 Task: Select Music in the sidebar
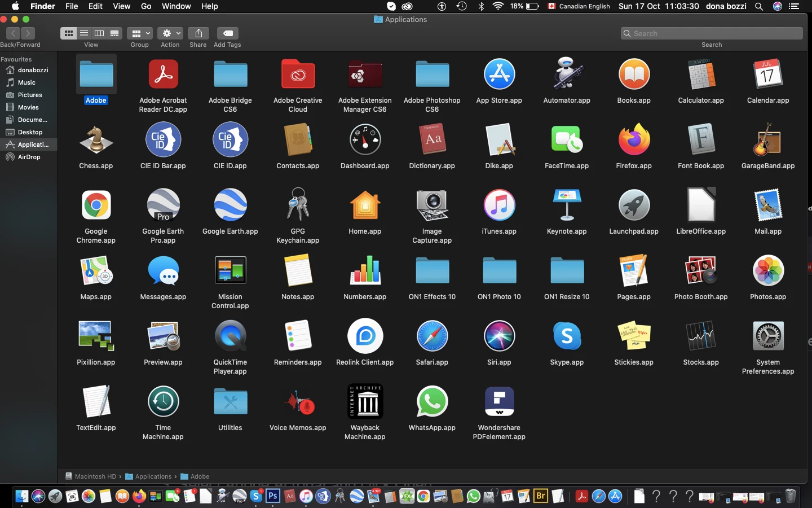coord(29,82)
